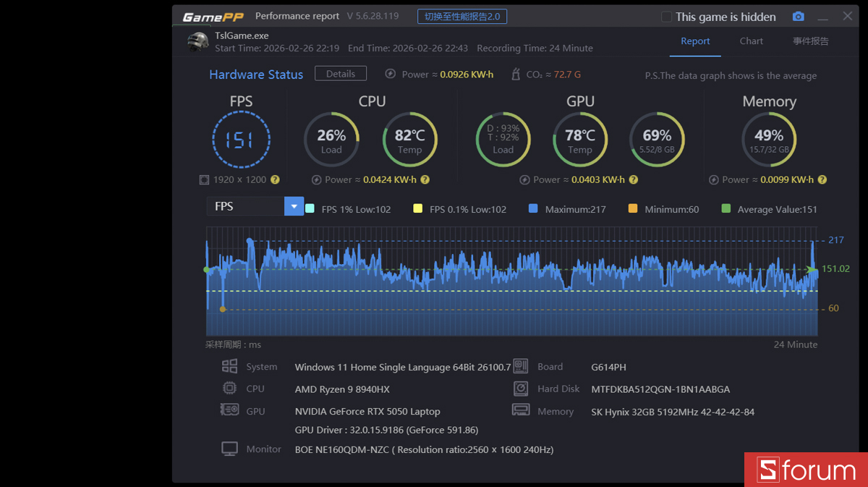
Task: Click the GPU icon beside NVIDIA GeForce RTX 5050
Action: click(230, 410)
